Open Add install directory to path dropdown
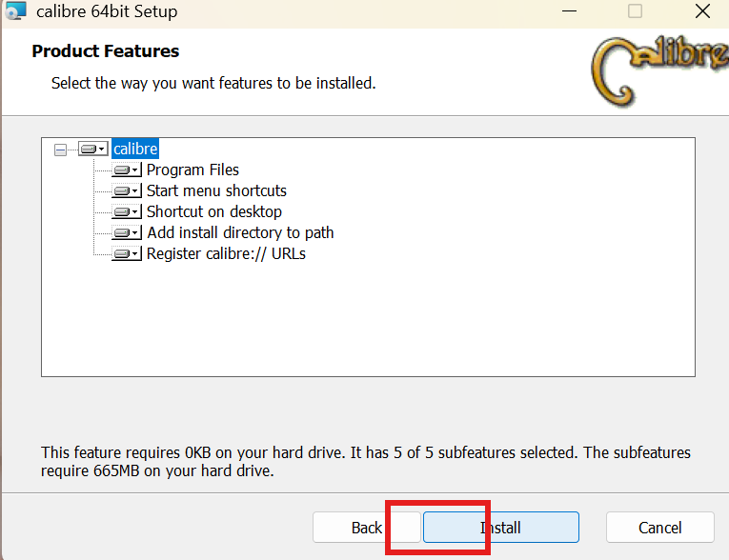The image size is (729, 560). coord(127,232)
